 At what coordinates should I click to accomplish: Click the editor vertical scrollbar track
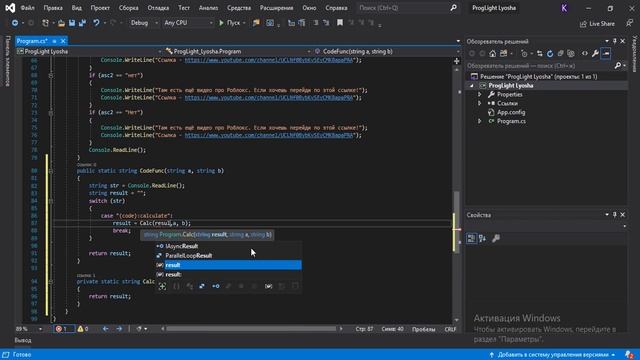pos(456,195)
